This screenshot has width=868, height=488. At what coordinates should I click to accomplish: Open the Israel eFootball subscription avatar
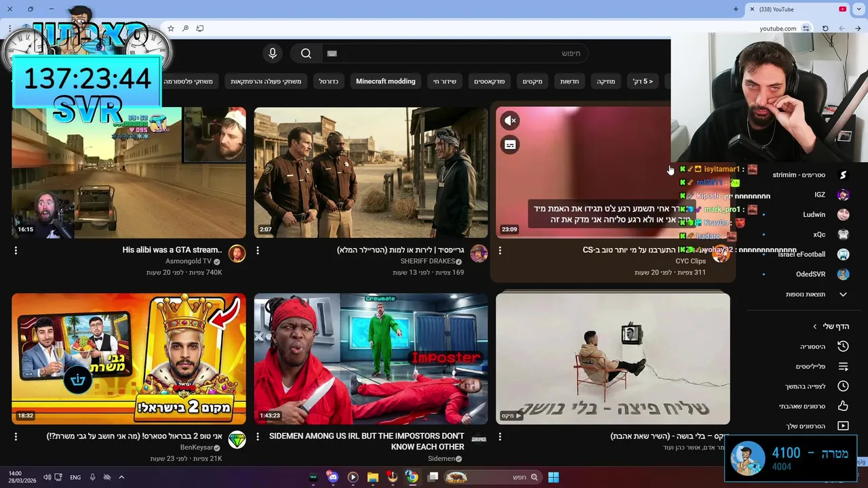[843, 254]
